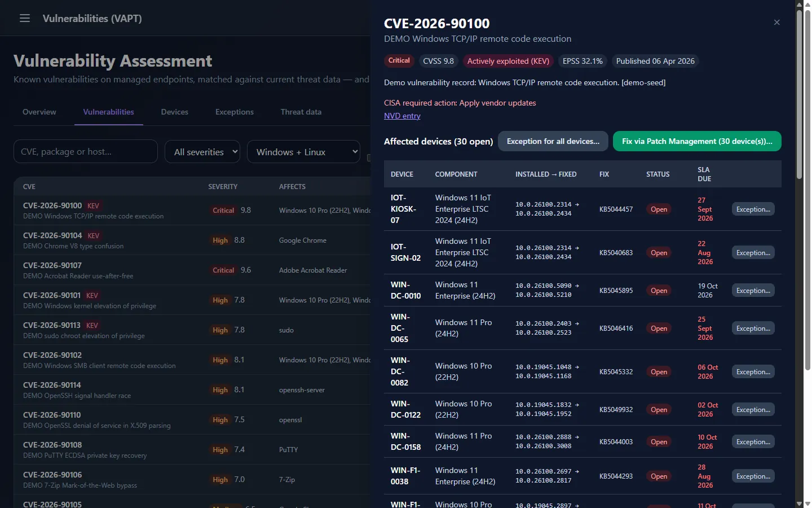Click the Open status of WIN-DC-0010
The height and width of the screenshot is (508, 812).
[659, 290]
